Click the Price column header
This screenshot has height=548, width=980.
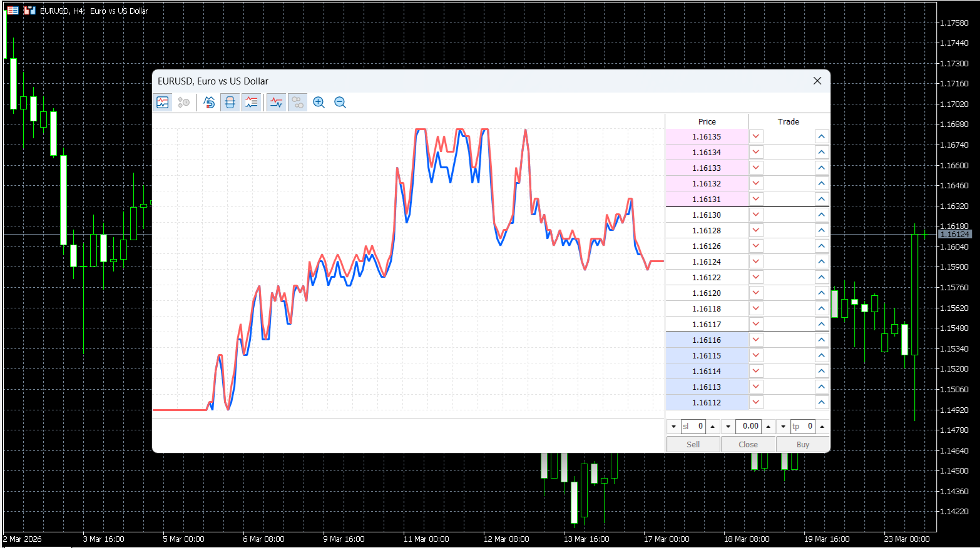coord(707,121)
